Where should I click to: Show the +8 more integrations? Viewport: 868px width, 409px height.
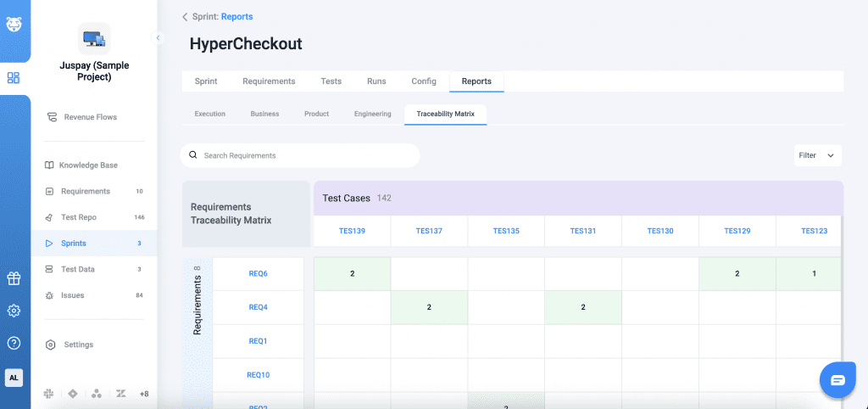[144, 394]
